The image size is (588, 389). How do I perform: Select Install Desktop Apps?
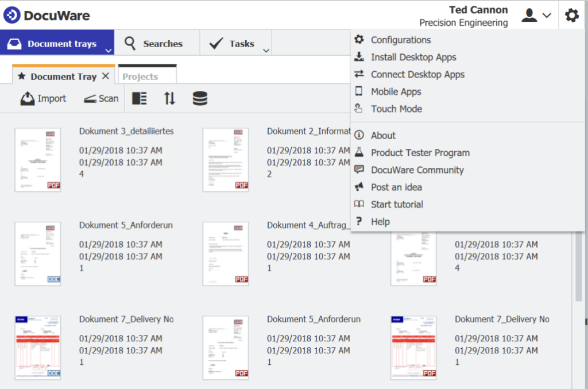tap(467, 57)
